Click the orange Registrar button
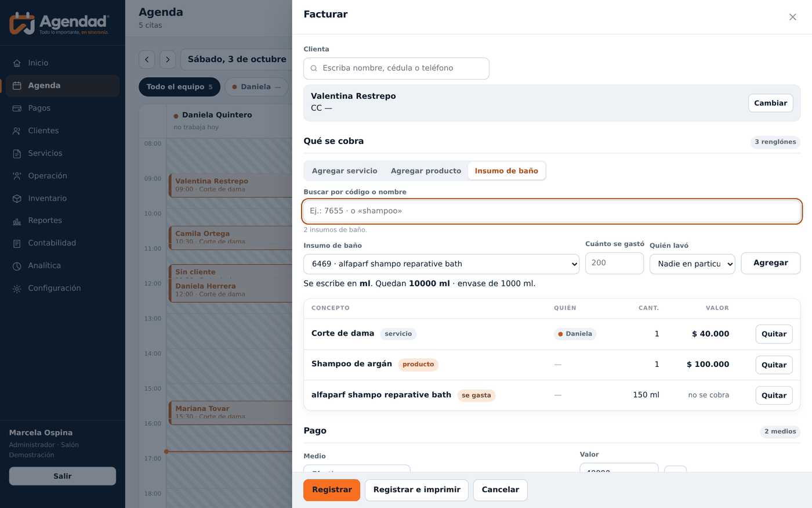This screenshot has width=812, height=508. (332, 490)
